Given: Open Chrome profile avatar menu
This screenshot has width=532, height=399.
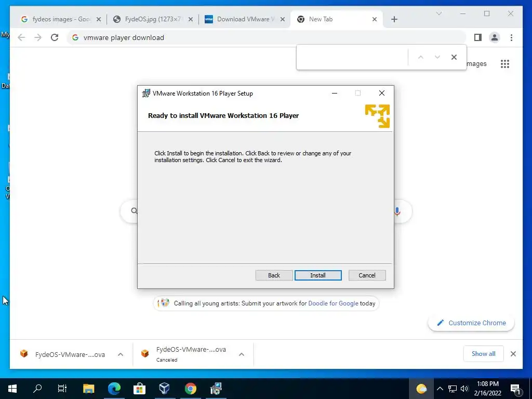Looking at the screenshot, I should coord(495,37).
